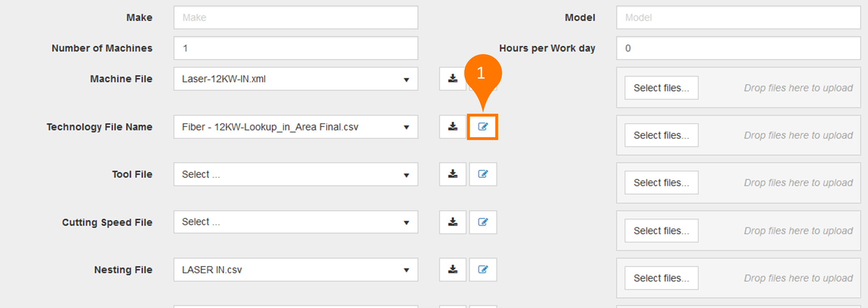Download the Tool File
This screenshot has height=308, width=868.
(x=453, y=174)
